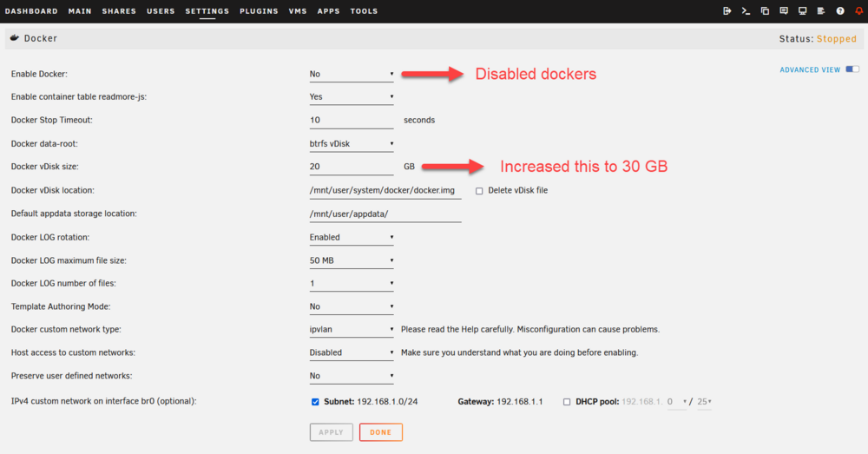Image resolution: width=868 pixels, height=454 pixels.
Task: Go to the Dashboard menu
Action: point(31,11)
